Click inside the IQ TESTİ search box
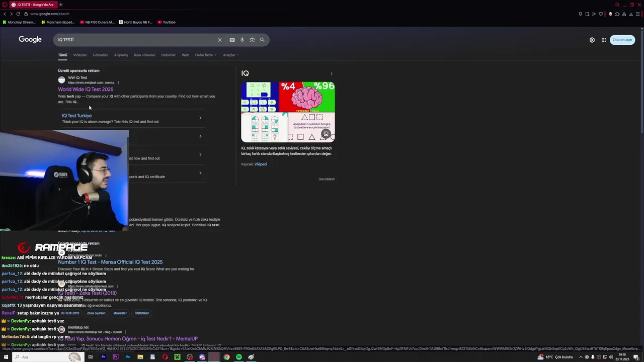Screen dimensions: 644x362 (x=136, y=40)
